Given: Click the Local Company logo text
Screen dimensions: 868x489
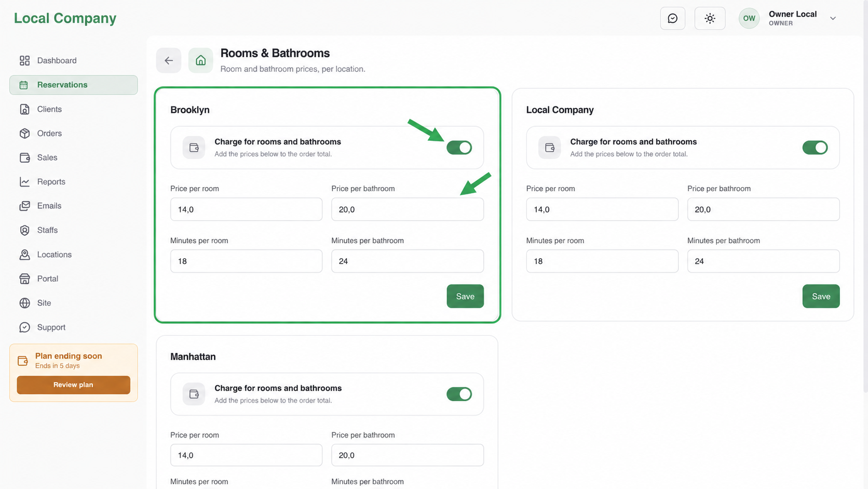Looking at the screenshot, I should click(x=65, y=18).
